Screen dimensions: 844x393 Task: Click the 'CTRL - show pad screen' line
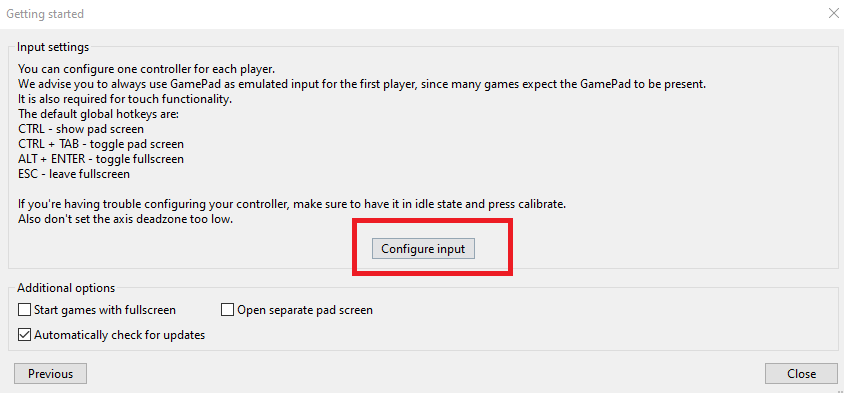point(81,129)
